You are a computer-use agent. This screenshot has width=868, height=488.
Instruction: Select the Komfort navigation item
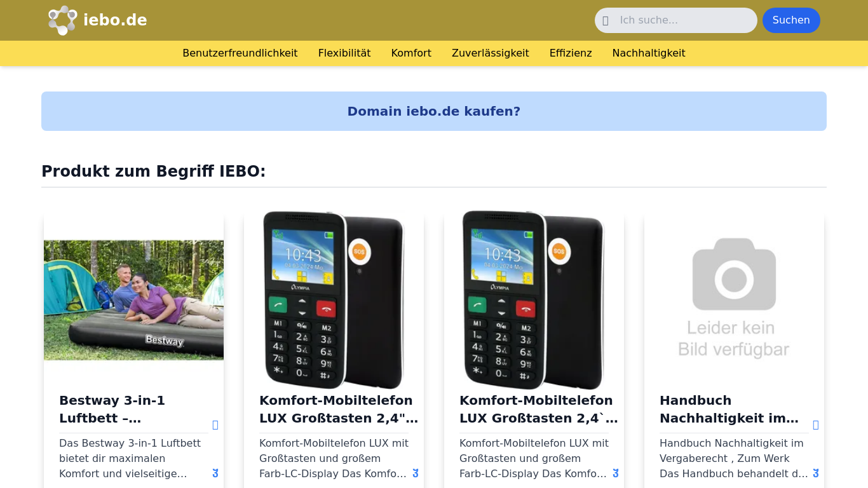tap(411, 53)
